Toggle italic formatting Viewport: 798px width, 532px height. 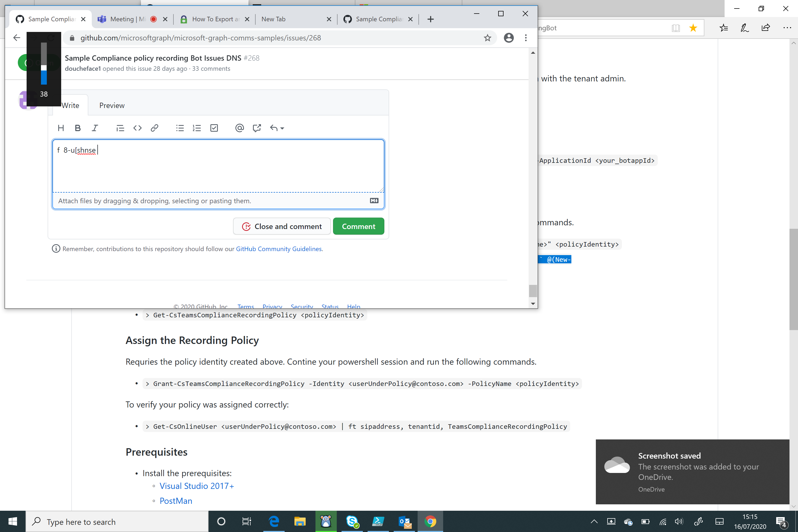coord(95,128)
